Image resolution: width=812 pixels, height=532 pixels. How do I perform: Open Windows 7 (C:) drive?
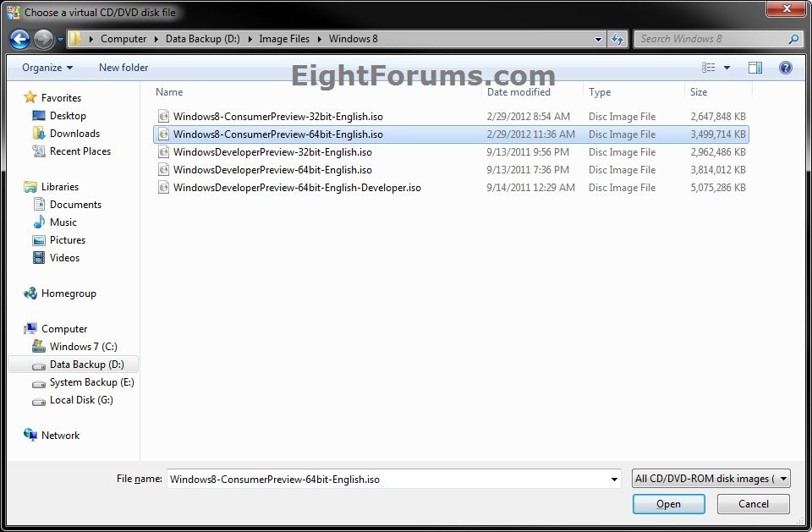pyautogui.click(x=84, y=347)
